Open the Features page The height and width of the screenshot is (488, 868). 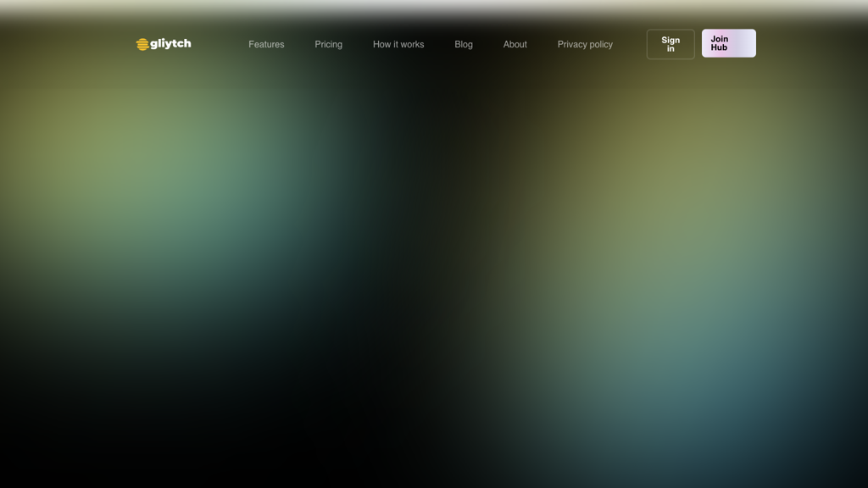(266, 44)
